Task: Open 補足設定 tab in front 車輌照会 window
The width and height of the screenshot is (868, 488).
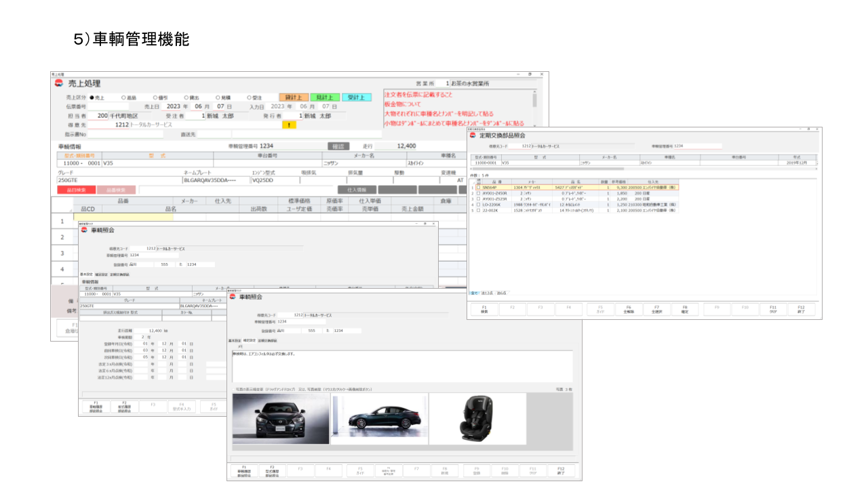Action: coord(249,340)
